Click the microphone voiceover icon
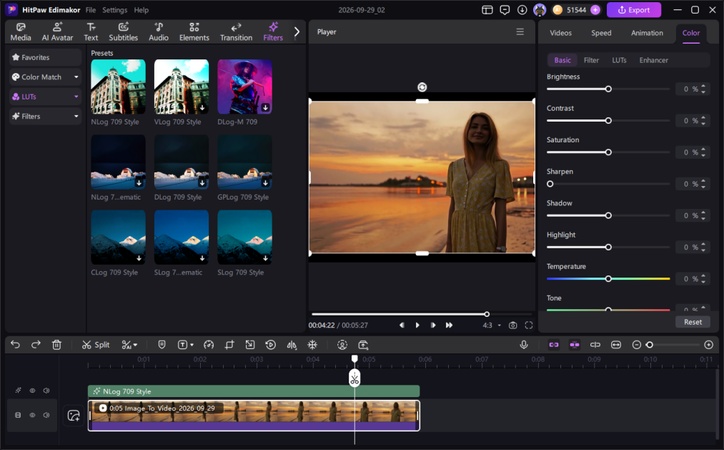The height and width of the screenshot is (450, 724). (524, 345)
